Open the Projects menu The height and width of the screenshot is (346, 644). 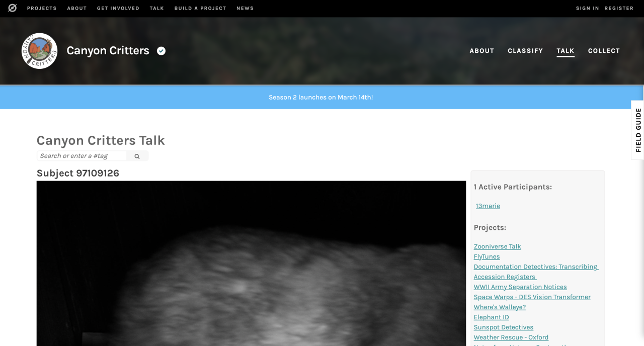[42, 8]
